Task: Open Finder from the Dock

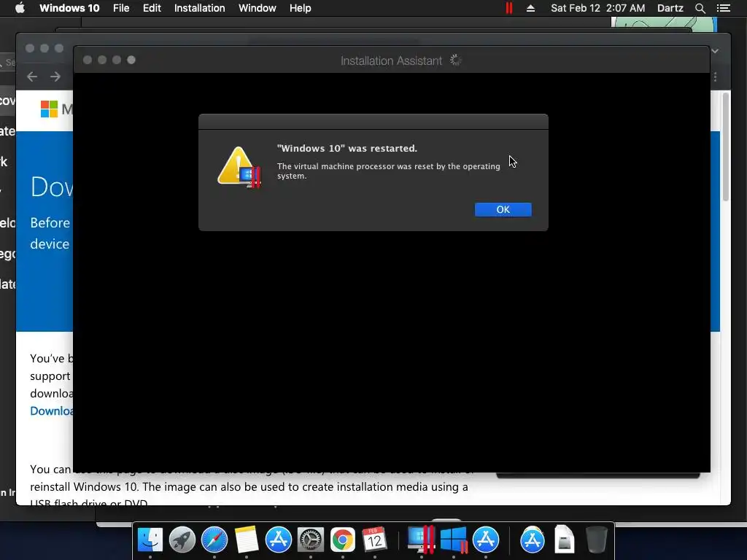Action: coord(150,540)
